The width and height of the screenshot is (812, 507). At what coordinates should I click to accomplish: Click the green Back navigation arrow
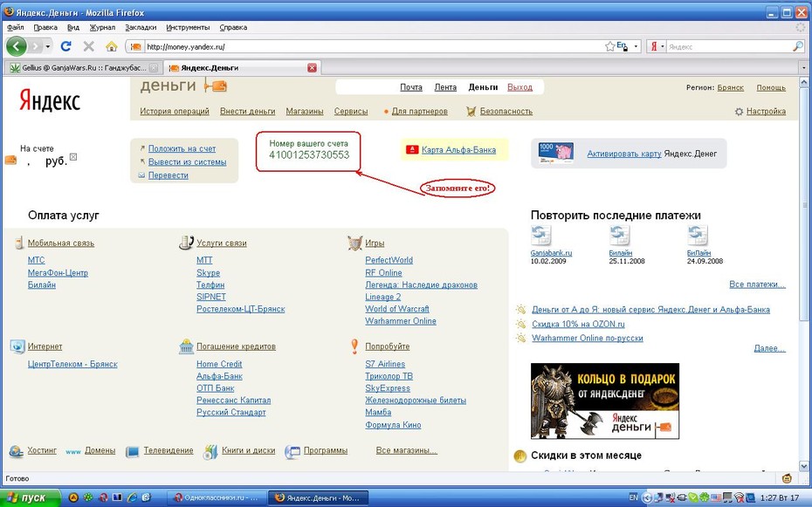coord(16,46)
